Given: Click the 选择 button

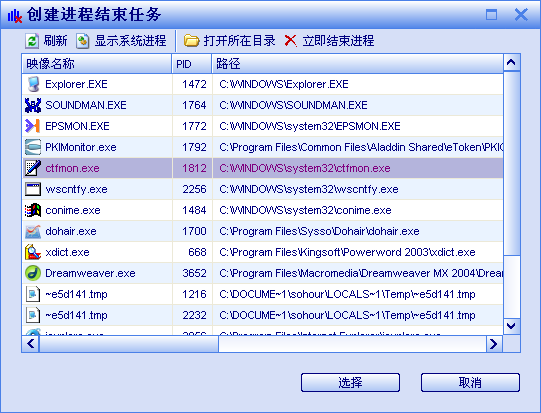Looking at the screenshot, I should tap(350, 382).
